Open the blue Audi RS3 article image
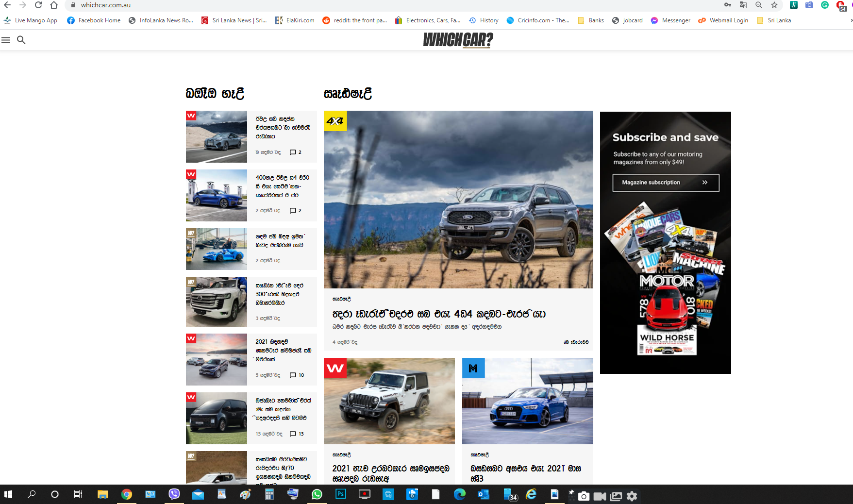 [x=528, y=401]
